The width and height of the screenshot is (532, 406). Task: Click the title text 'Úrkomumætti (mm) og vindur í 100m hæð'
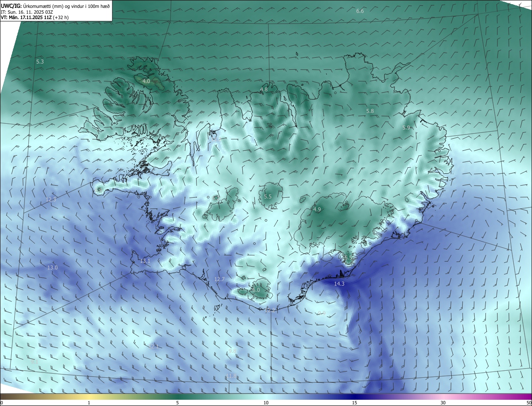pyautogui.click(x=66, y=6)
